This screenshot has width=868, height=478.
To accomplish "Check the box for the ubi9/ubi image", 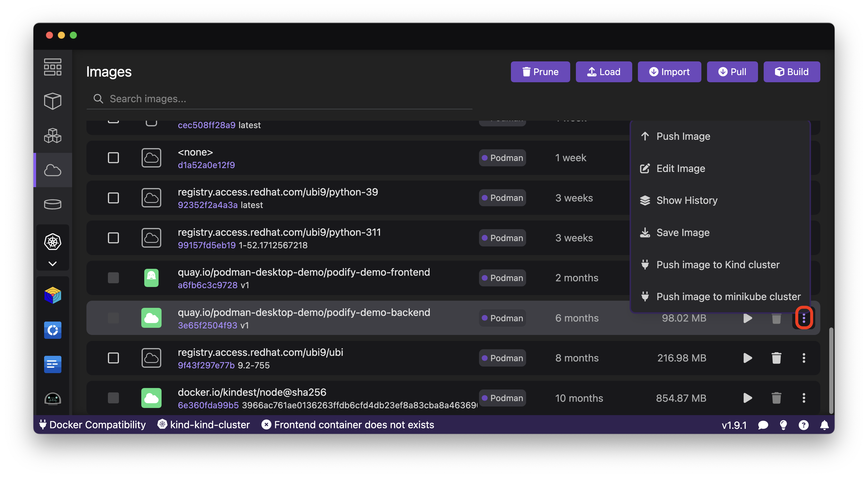I will click(113, 358).
